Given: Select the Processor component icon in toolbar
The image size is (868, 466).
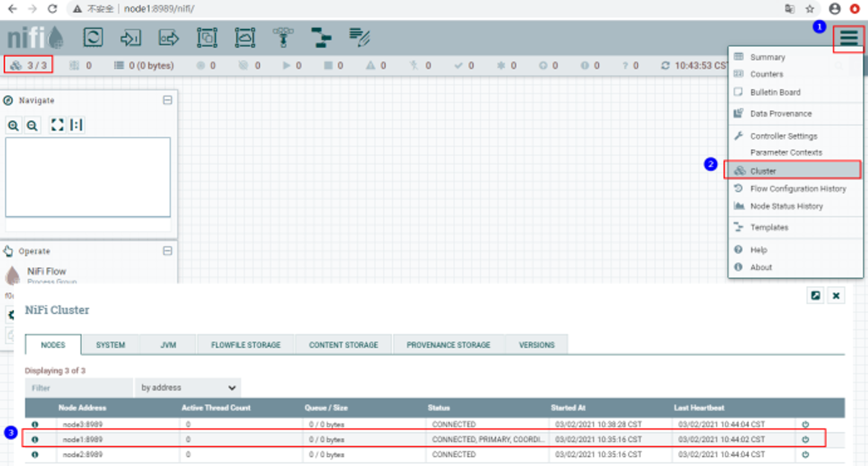Looking at the screenshot, I should coord(93,37).
